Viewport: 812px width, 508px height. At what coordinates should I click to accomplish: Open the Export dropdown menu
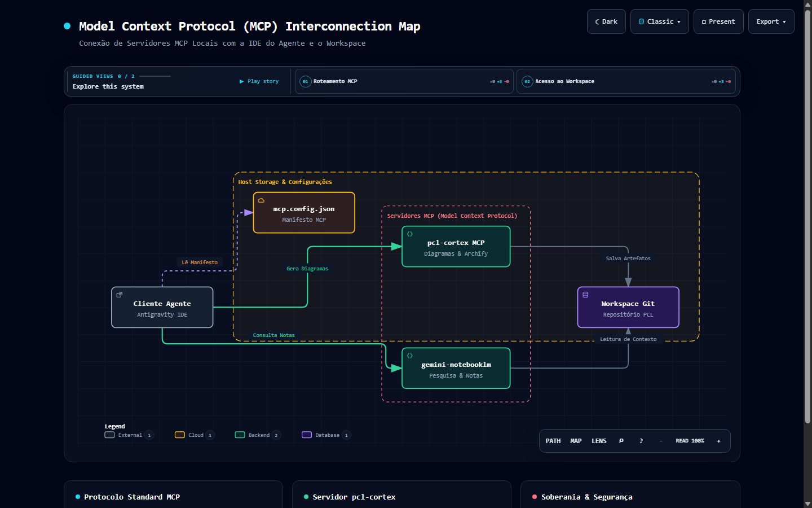(x=771, y=21)
